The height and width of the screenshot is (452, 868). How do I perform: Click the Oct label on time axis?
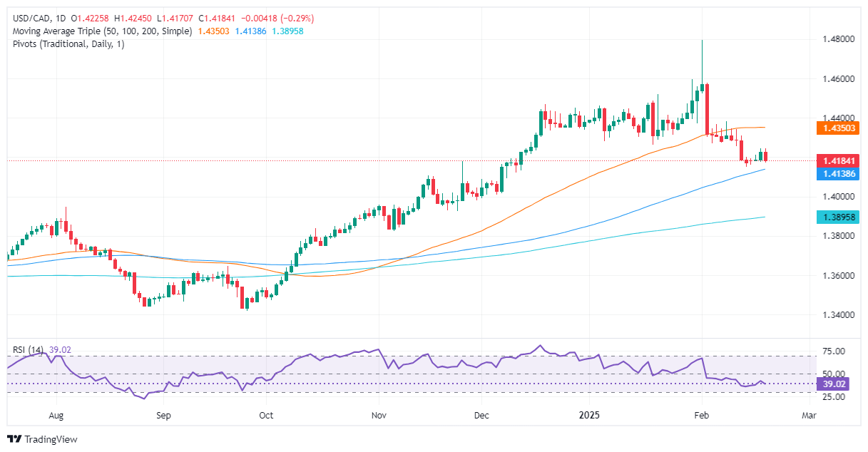[266, 414]
